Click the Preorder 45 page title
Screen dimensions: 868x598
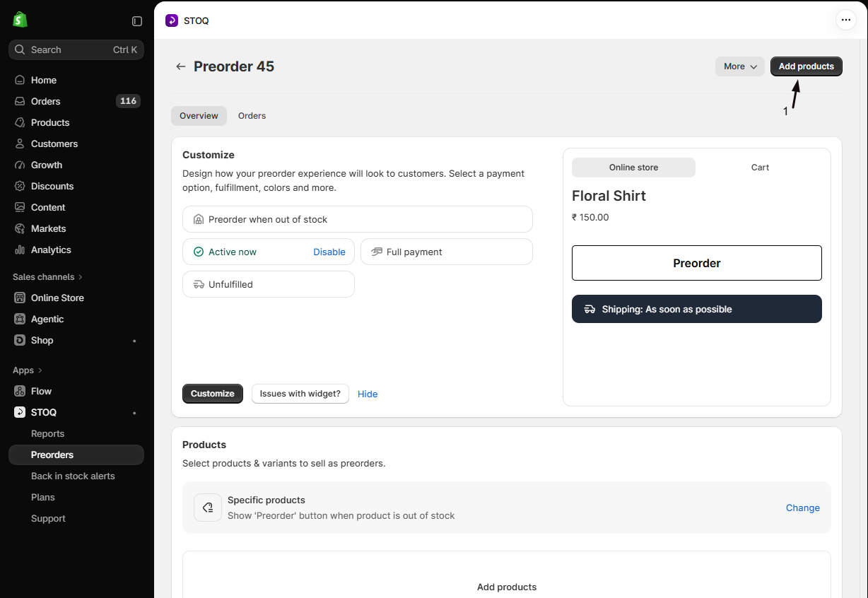234,66
